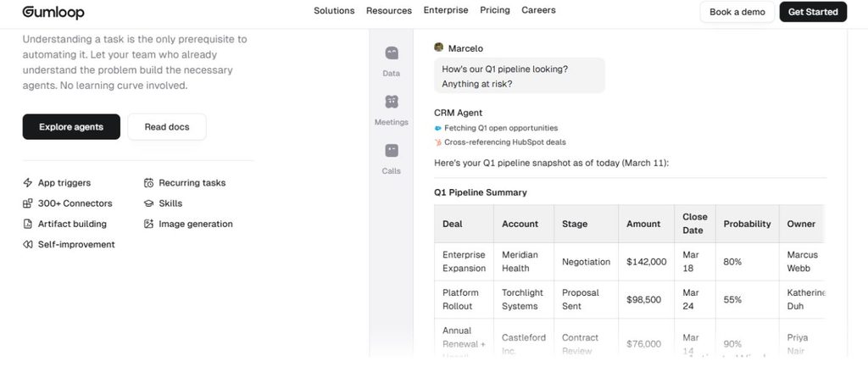Select the Data agent icon

392,53
